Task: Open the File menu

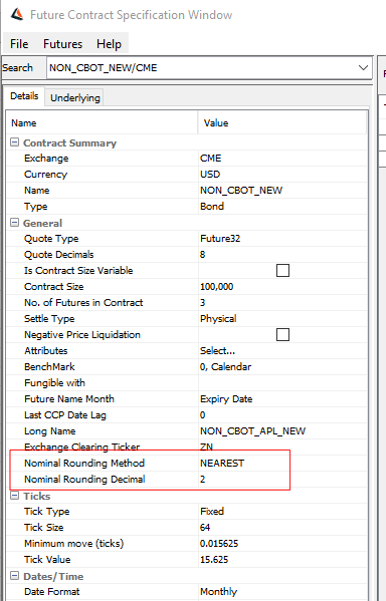Action: 19,44
